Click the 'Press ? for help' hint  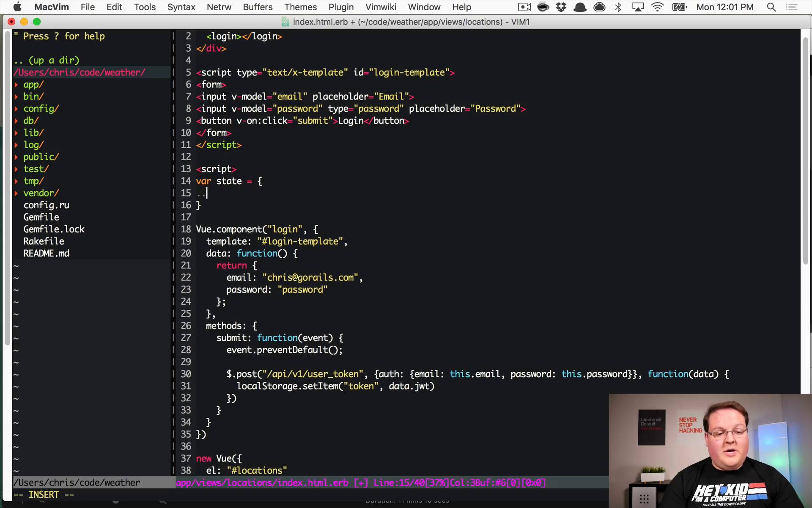point(64,36)
